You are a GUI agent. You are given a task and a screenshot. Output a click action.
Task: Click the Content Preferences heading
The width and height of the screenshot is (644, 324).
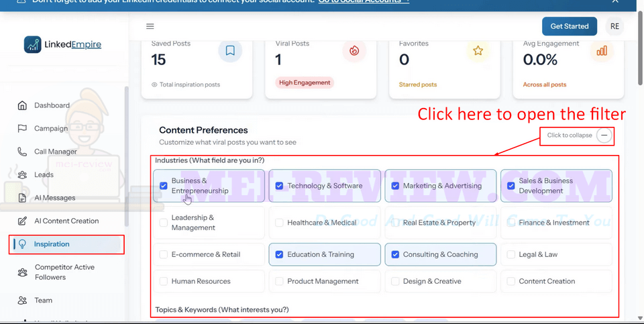click(x=203, y=130)
